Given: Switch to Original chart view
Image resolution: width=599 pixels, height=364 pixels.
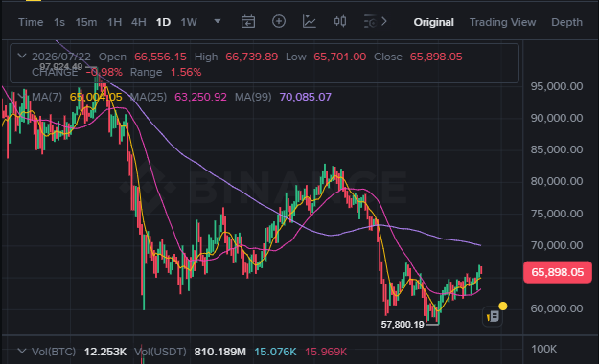Looking at the screenshot, I should click(x=433, y=23).
